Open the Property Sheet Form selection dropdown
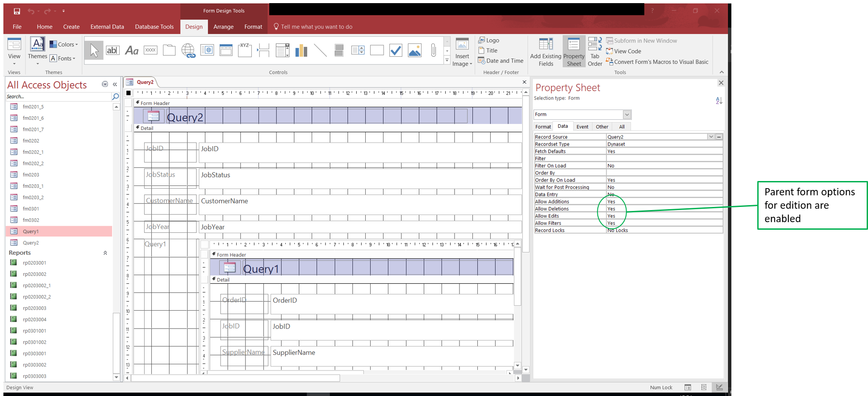Screen dimensions: 868x396 tap(627, 114)
